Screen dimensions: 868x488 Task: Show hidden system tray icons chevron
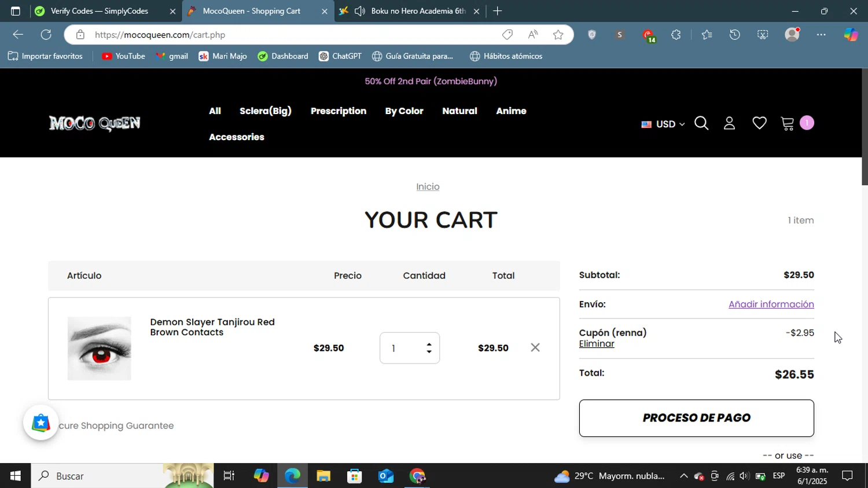pyautogui.click(x=683, y=476)
